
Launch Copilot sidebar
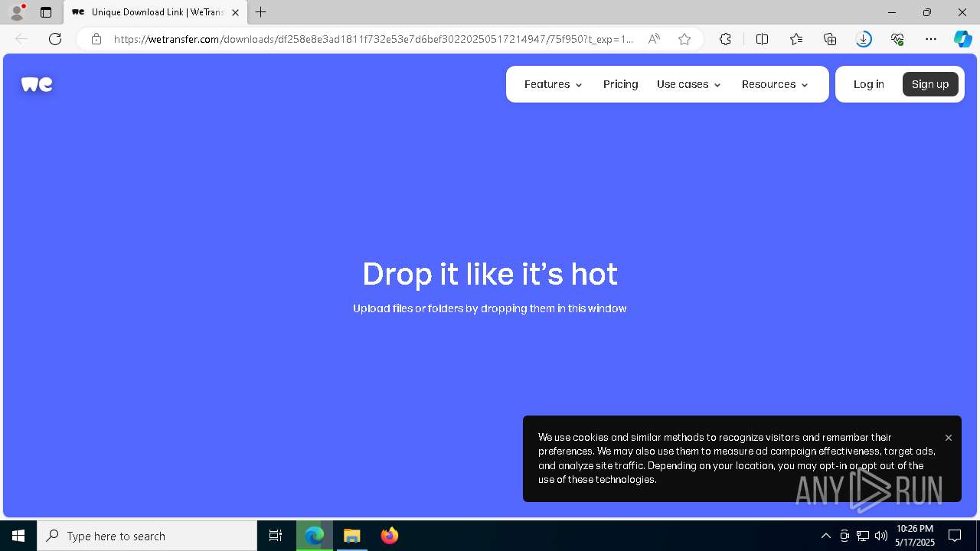[962, 39]
